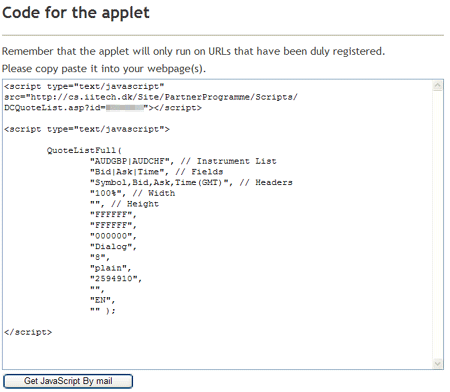Click the "Dialog" font line
This screenshot has width=450, height=392.
tap(113, 247)
